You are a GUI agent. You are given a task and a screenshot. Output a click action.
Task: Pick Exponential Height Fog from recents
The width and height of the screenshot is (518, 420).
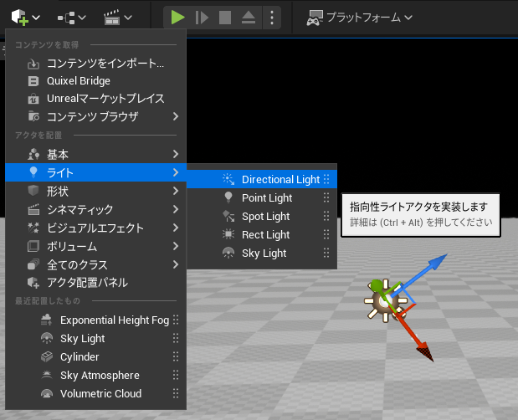[115, 320]
